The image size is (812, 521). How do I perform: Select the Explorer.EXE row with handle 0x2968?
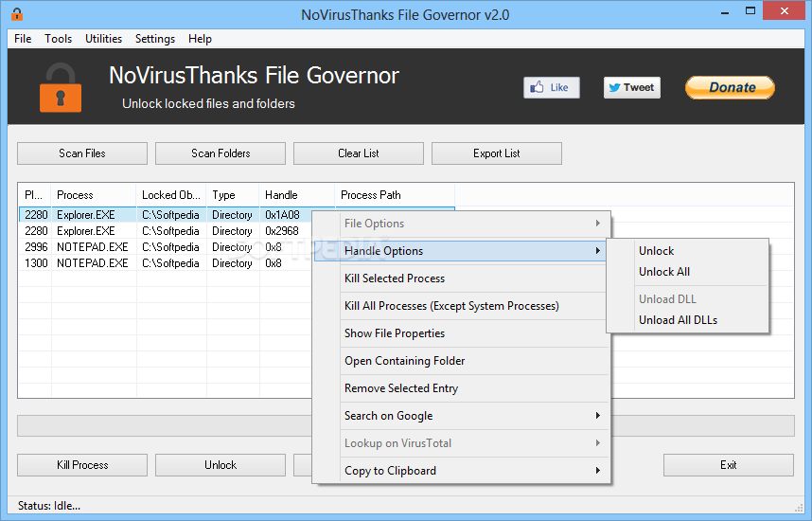(x=166, y=231)
